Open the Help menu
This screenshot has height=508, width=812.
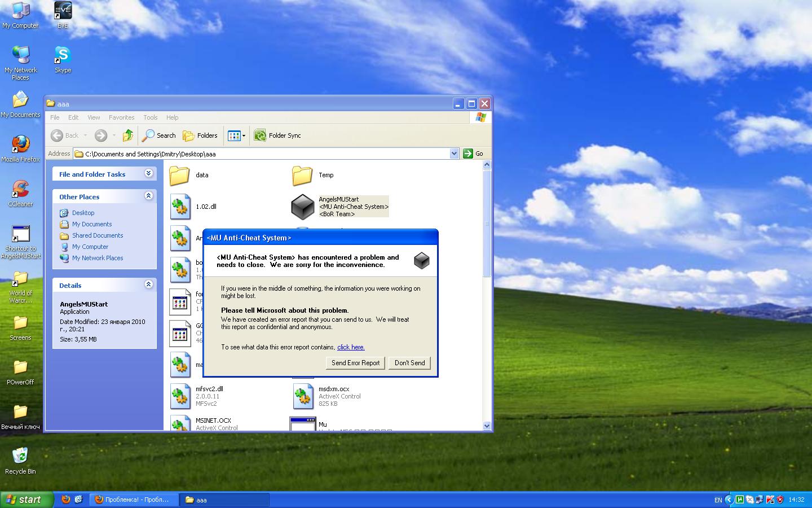(x=173, y=117)
